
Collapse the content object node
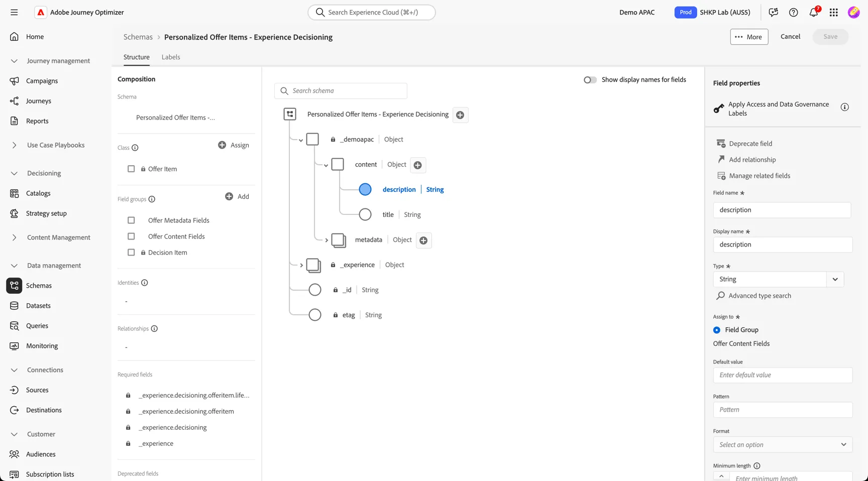click(326, 165)
